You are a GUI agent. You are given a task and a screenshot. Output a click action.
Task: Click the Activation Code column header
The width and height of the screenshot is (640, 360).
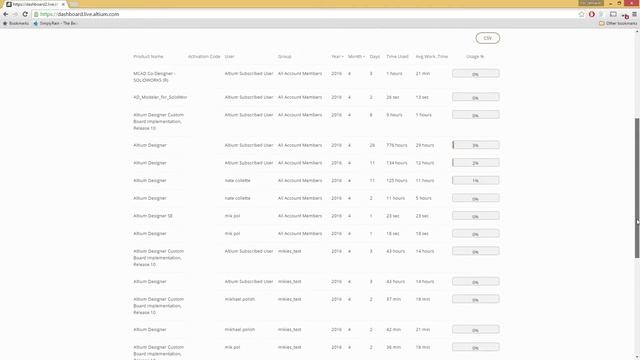tap(204, 56)
